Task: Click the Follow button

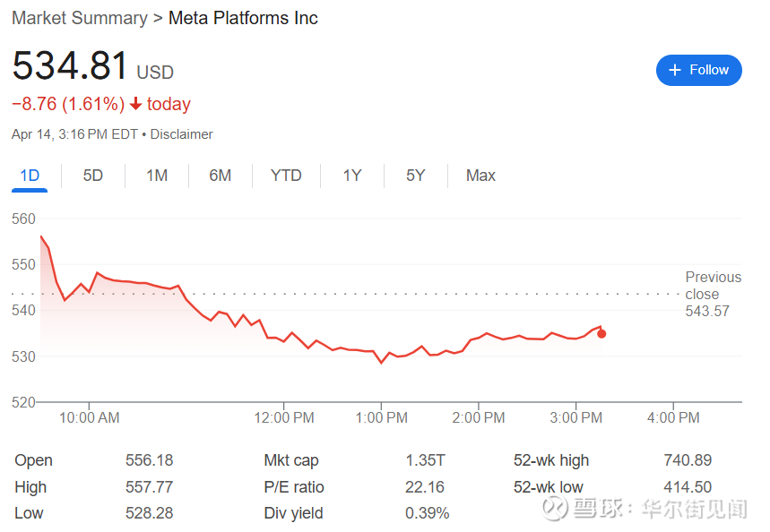Action: tap(698, 70)
